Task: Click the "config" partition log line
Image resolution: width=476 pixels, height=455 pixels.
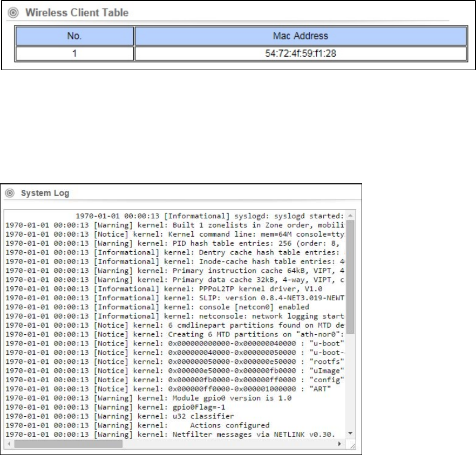Action: [x=175, y=380]
